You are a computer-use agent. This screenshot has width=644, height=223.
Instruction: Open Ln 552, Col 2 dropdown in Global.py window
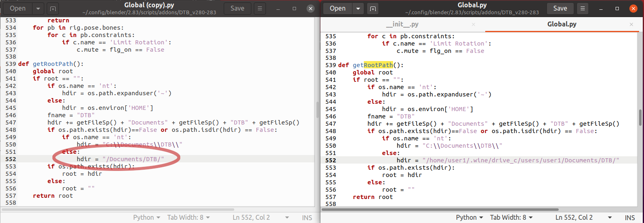pos(583,217)
